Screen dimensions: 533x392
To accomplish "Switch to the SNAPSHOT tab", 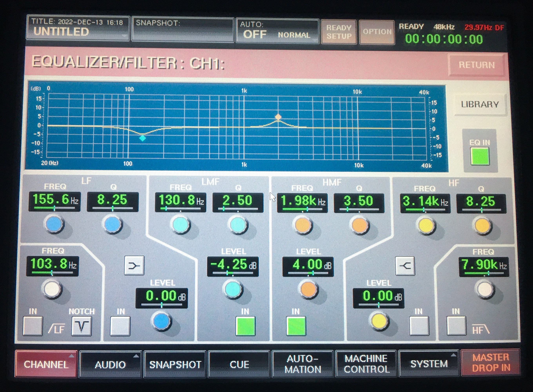I will [x=176, y=364].
